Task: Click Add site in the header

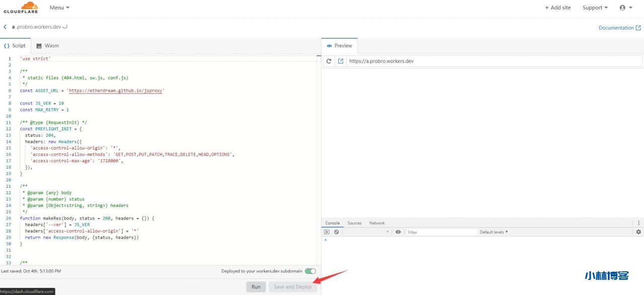Action: pyautogui.click(x=557, y=7)
